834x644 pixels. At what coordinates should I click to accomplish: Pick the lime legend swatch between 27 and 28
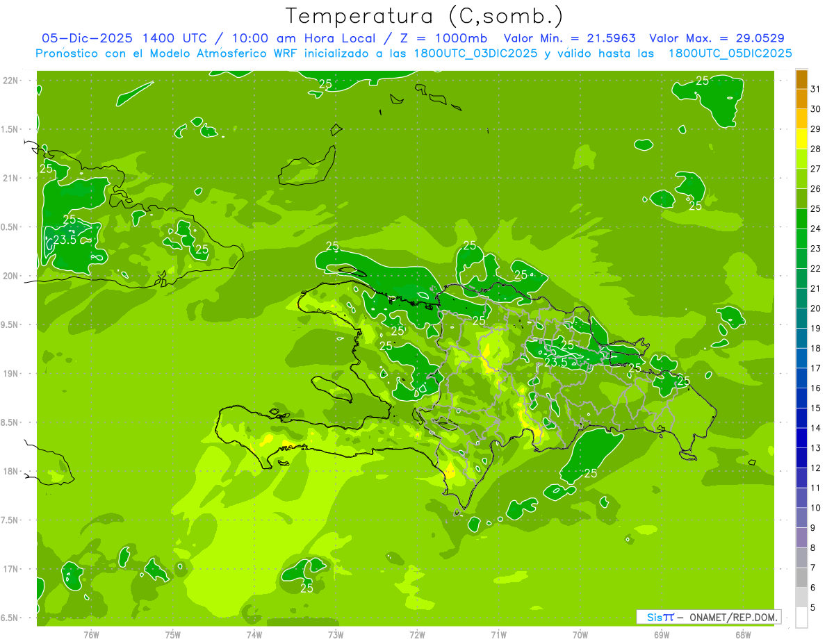[x=801, y=159]
